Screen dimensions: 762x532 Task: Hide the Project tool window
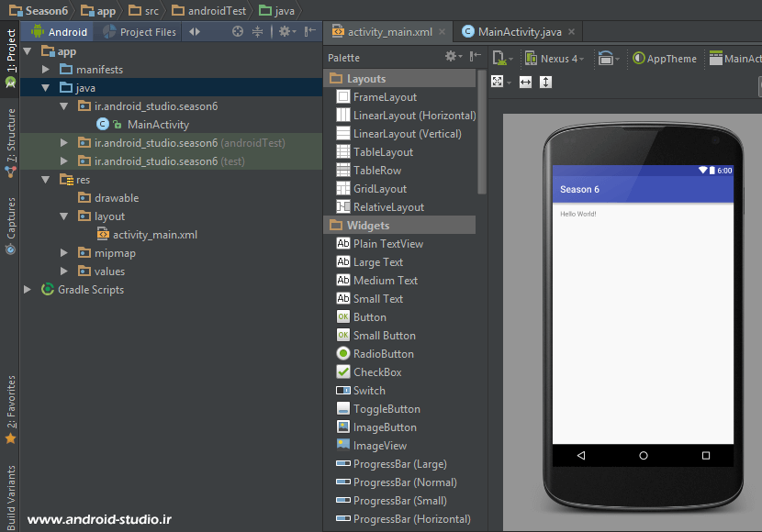click(x=309, y=31)
